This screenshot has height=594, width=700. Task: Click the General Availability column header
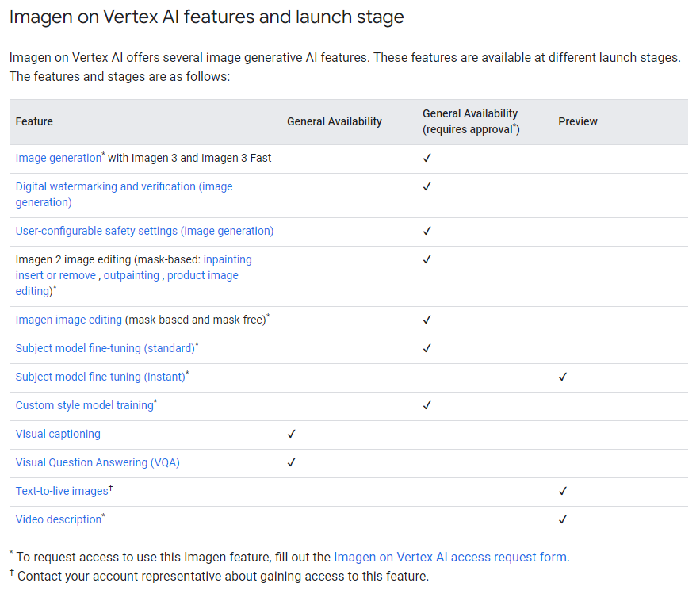[334, 121]
